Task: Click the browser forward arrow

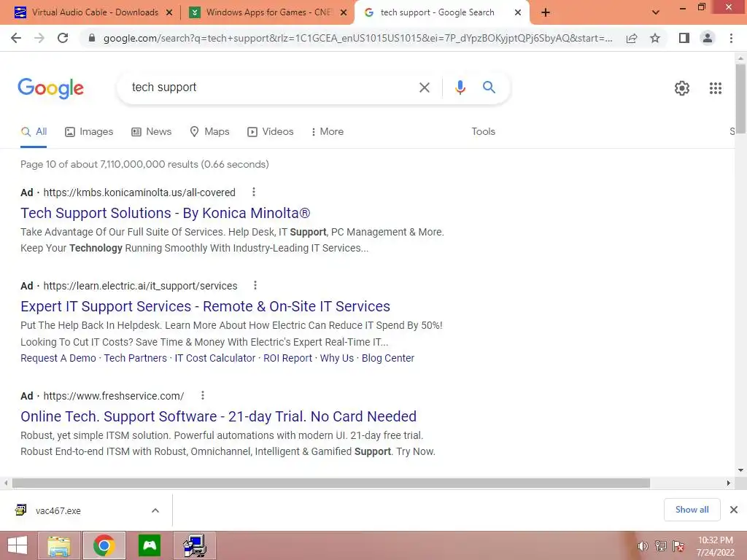Action: 39,38
